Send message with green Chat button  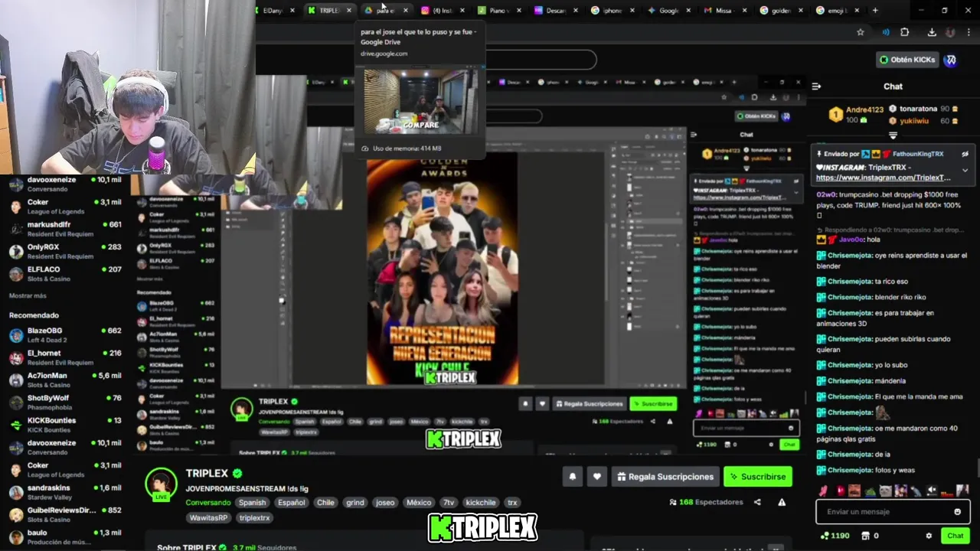click(x=955, y=536)
